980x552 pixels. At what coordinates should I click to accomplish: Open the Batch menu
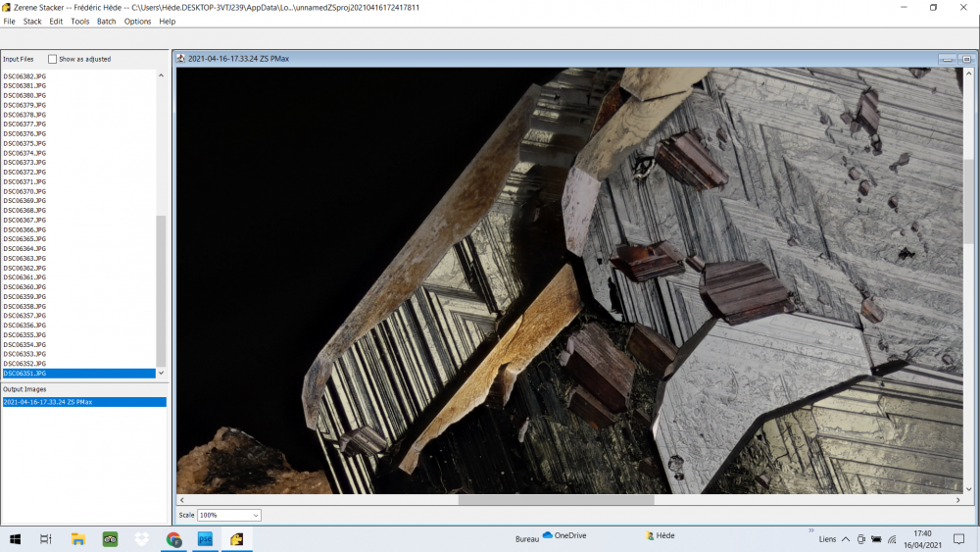click(x=106, y=22)
